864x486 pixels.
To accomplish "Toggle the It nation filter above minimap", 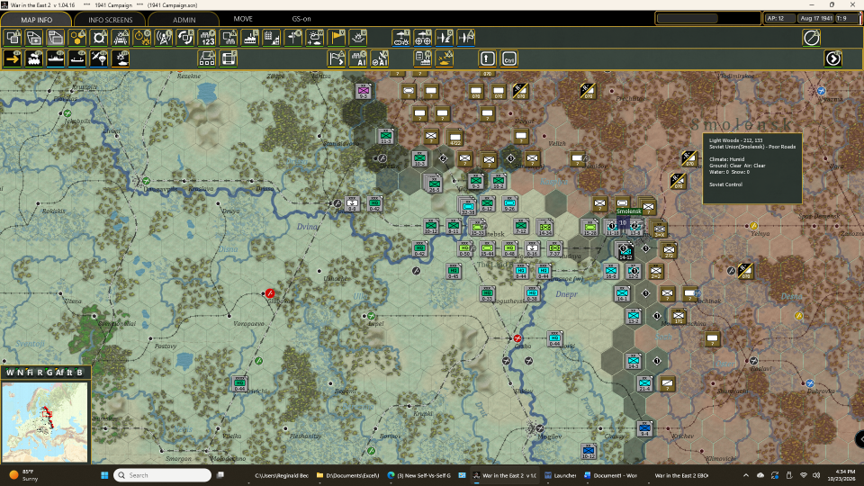I will tap(69, 372).
